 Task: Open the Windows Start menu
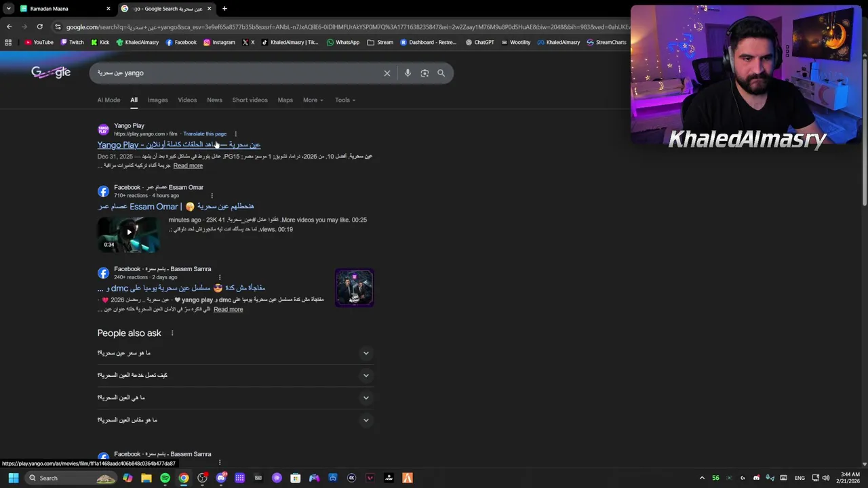(x=13, y=478)
